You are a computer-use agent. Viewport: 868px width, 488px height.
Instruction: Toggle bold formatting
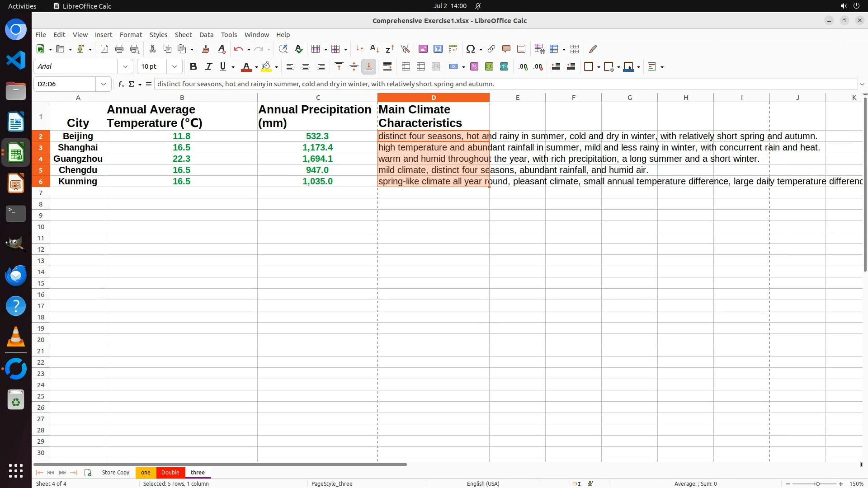point(193,66)
